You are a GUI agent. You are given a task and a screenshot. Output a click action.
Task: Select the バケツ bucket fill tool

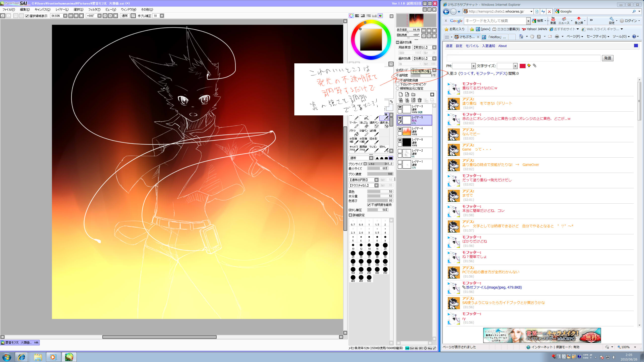(354, 132)
